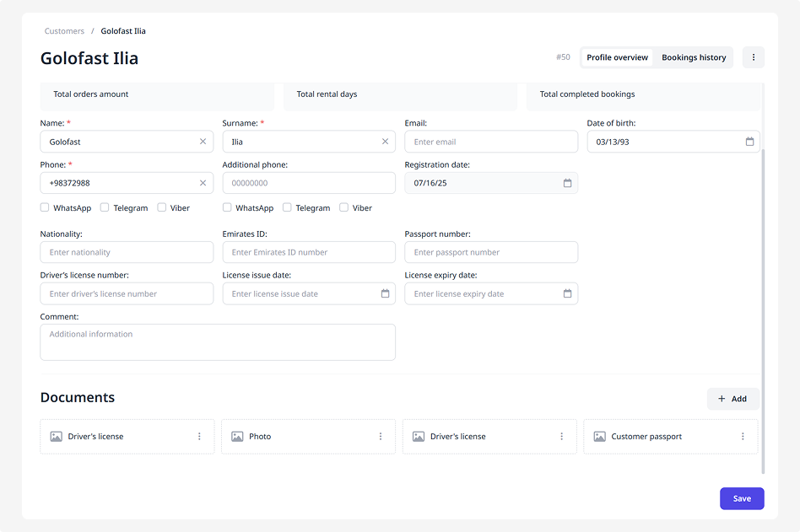
Task: Select the Profile overview tab
Action: 618,57
